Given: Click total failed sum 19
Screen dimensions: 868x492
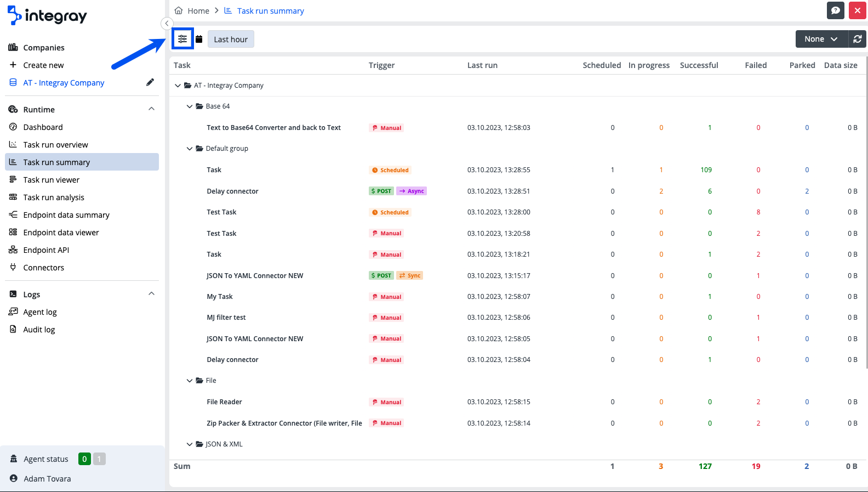Looking at the screenshot, I should click(x=756, y=466).
